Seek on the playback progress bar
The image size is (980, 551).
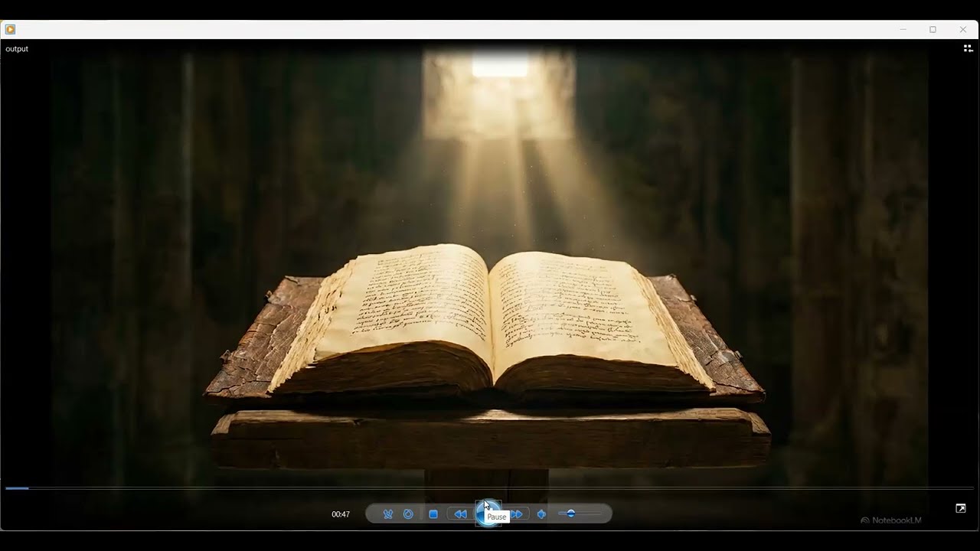click(x=490, y=487)
